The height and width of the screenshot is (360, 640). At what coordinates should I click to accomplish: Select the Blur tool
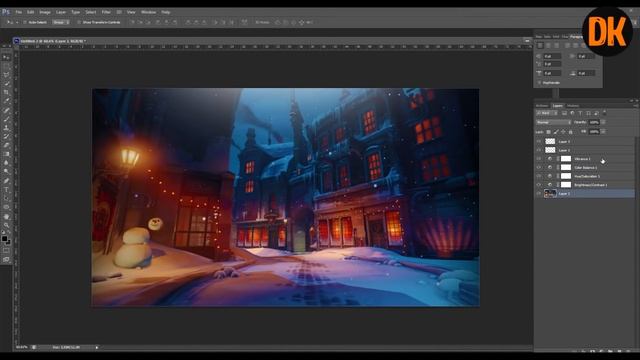[6, 163]
